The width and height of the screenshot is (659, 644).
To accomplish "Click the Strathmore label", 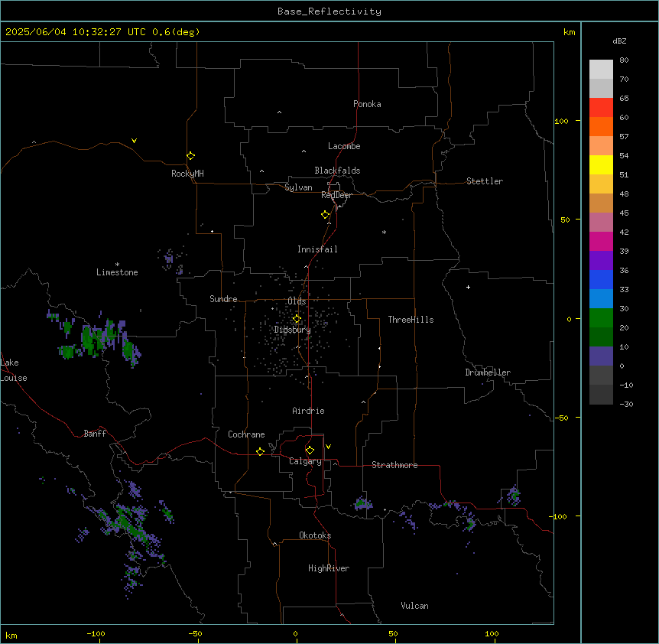I will pos(394,465).
